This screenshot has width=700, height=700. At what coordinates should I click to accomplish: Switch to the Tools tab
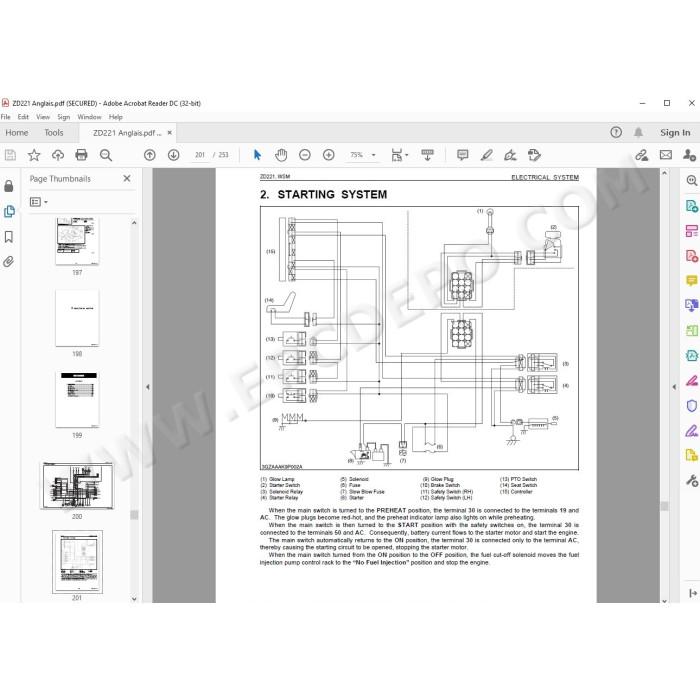coord(54,133)
